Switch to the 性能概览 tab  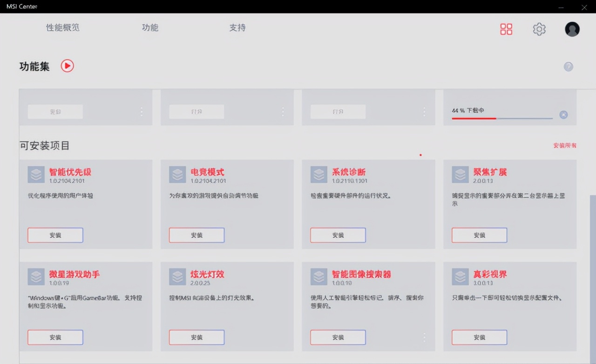coord(63,28)
